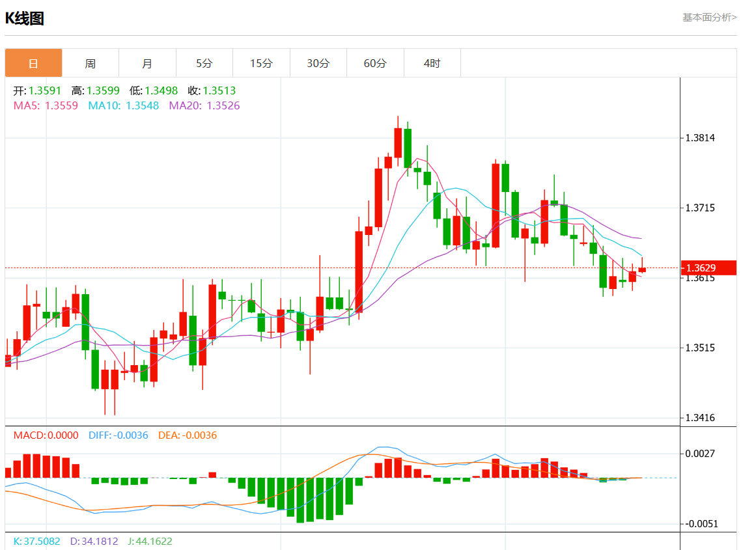Click the 开:1.3591 open price value

tap(37, 90)
